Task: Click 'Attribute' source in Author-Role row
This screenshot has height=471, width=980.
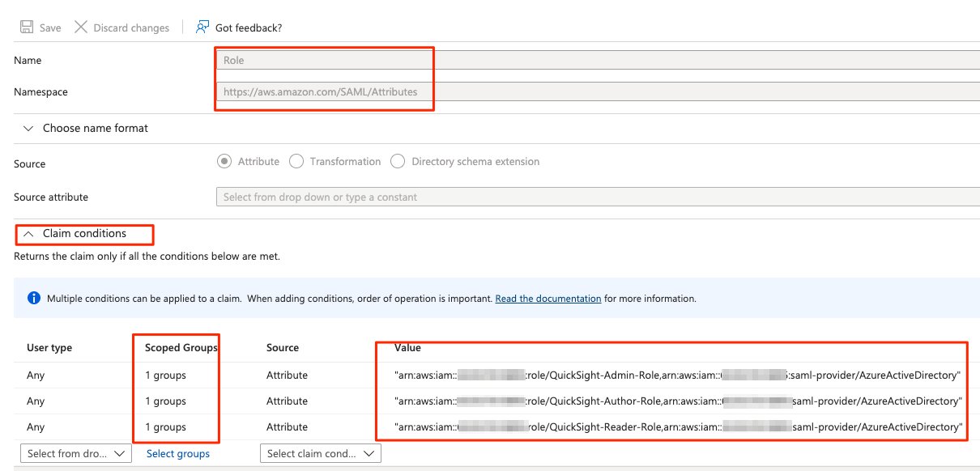Action: click(x=287, y=401)
